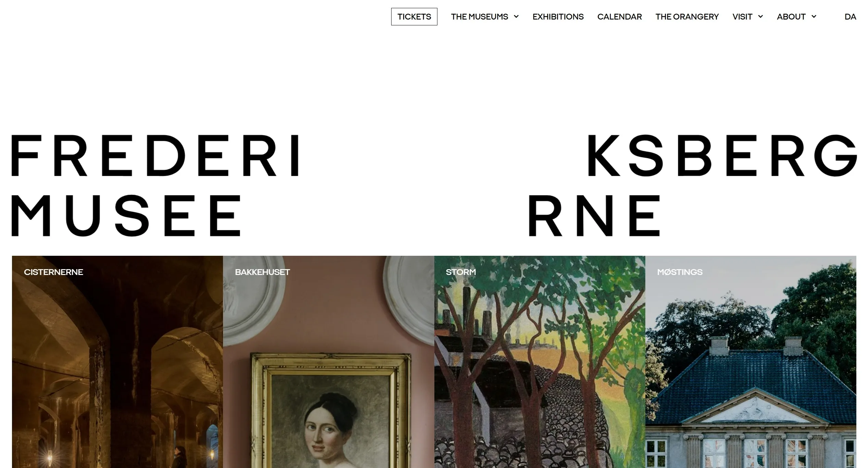868x468 pixels.
Task: Click the CISTERNERNE title link
Action: (53, 272)
